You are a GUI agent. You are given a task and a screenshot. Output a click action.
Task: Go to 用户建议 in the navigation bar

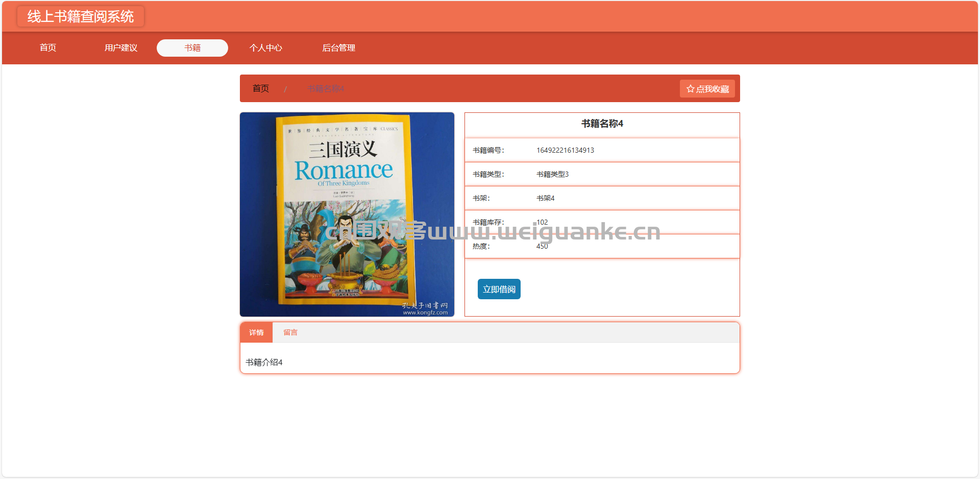point(121,48)
